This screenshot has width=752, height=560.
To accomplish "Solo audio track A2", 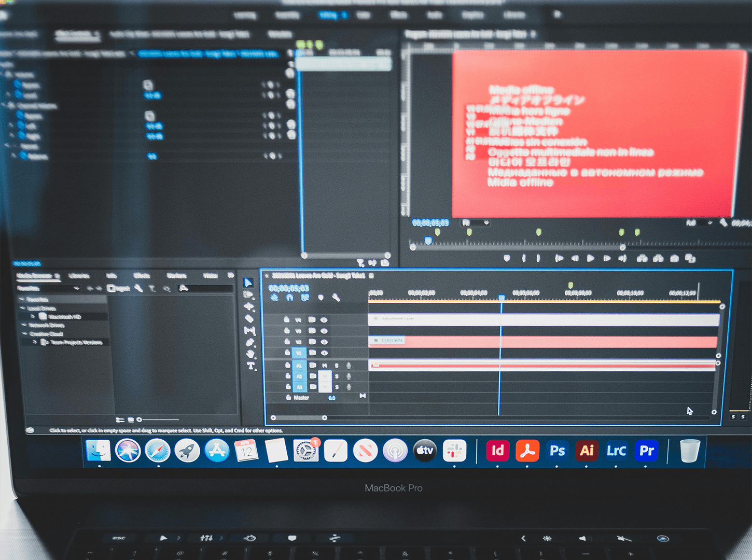I will point(337,376).
